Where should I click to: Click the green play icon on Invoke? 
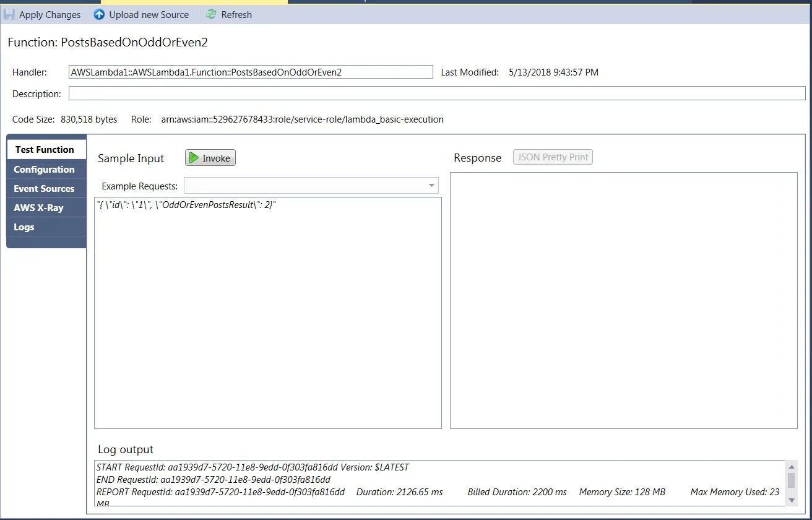tap(194, 158)
